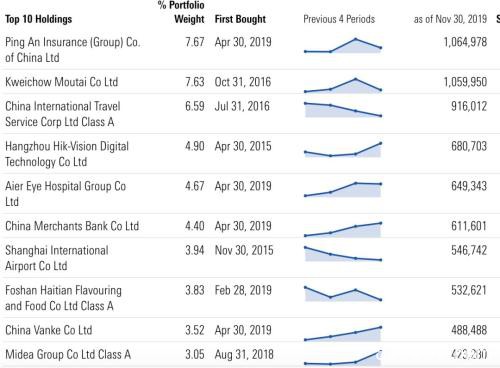
Task: Select Shanghai International Airport Co Ltd
Action: point(57,258)
